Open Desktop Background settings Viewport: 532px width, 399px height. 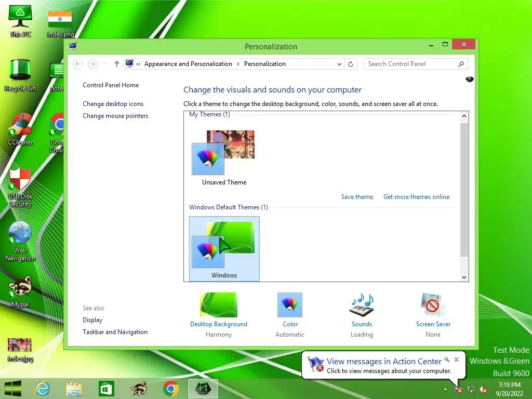(x=219, y=315)
